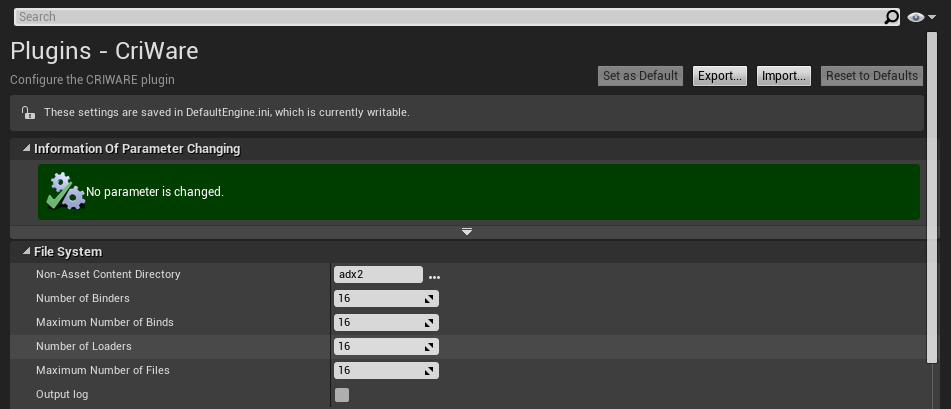This screenshot has height=409, width=951.
Task: Click the Set as Default button
Action: [x=640, y=76]
